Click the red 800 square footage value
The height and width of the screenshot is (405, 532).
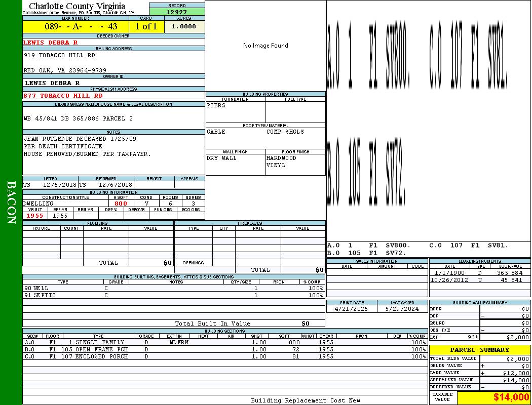pyautogui.click(x=121, y=204)
